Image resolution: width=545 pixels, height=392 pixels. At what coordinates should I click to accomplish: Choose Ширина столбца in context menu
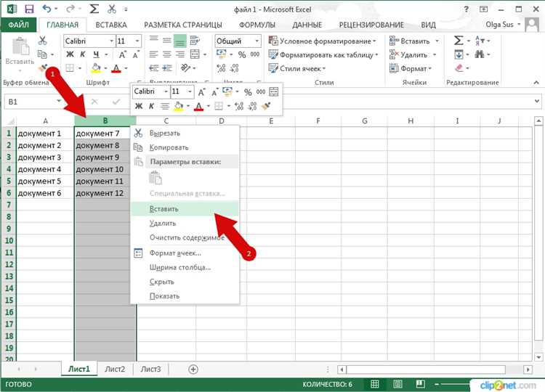185,267
